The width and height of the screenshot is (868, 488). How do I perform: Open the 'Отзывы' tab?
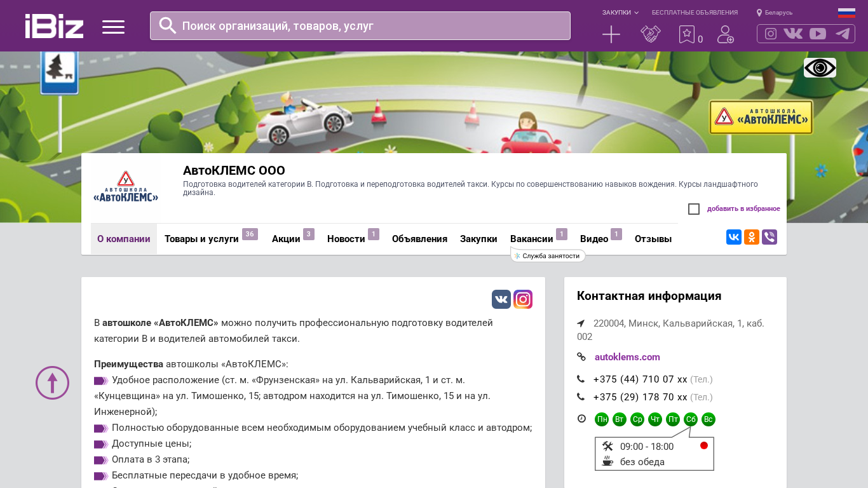click(x=653, y=239)
